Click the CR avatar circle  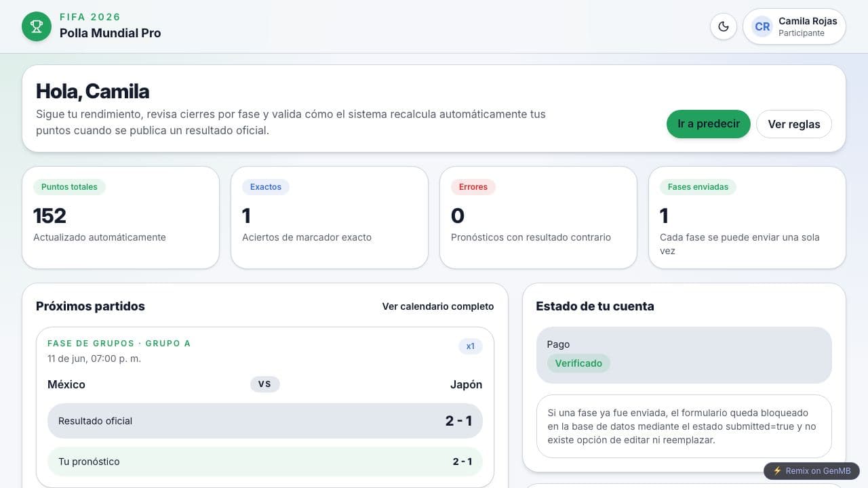pos(762,26)
